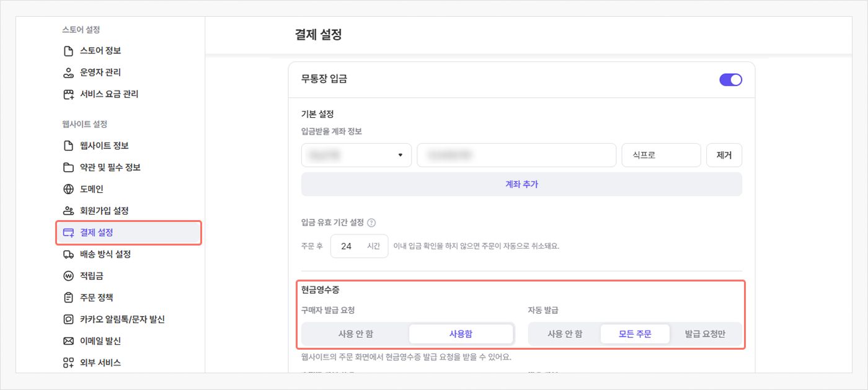Go to 회원가입 설정 in sidebar
The width and height of the screenshot is (868, 390).
point(104,211)
